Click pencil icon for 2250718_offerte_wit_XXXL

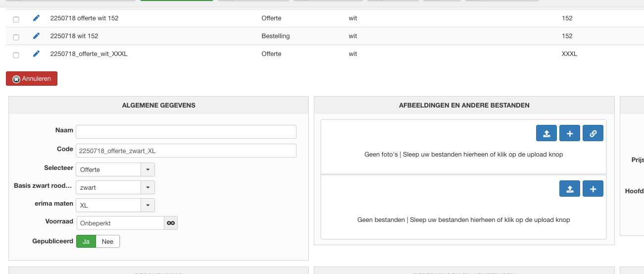(x=36, y=54)
